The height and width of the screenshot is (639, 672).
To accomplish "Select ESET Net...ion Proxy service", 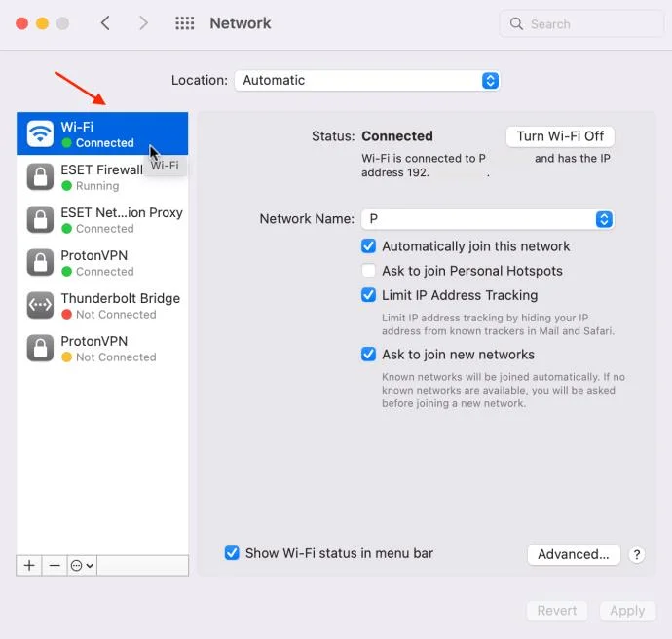I will pyautogui.click(x=102, y=219).
